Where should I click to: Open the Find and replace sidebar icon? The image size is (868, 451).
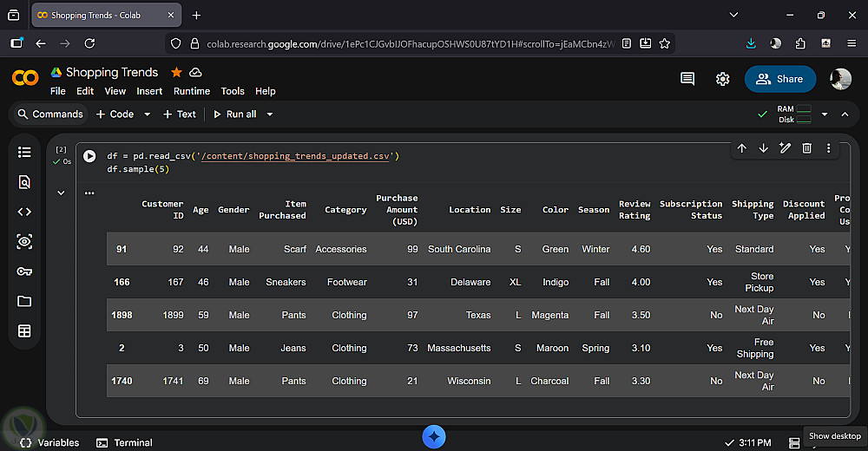(x=24, y=182)
